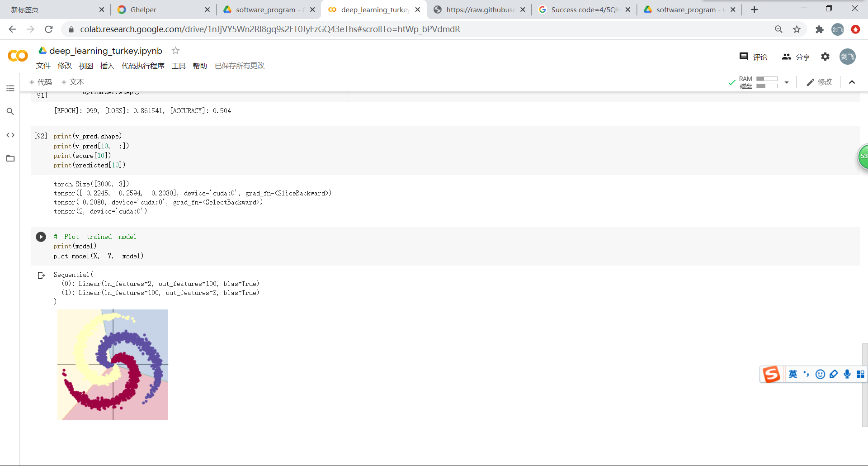Open the 工具 (Tools) menu
Screen dimensions: 868x466
coord(179,66)
